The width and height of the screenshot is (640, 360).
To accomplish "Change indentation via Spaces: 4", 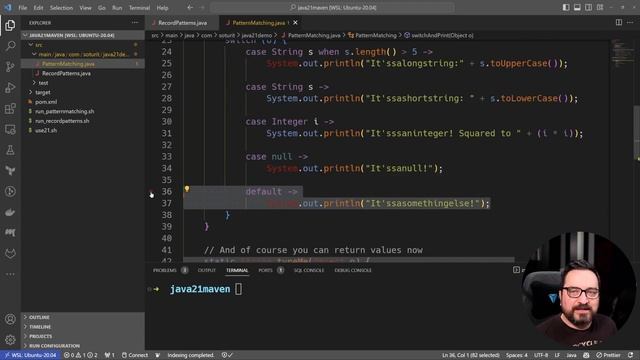I will (x=517, y=355).
